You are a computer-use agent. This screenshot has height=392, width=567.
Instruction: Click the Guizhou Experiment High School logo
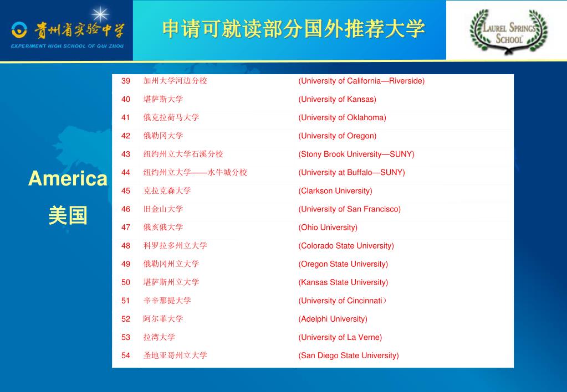[67, 30]
